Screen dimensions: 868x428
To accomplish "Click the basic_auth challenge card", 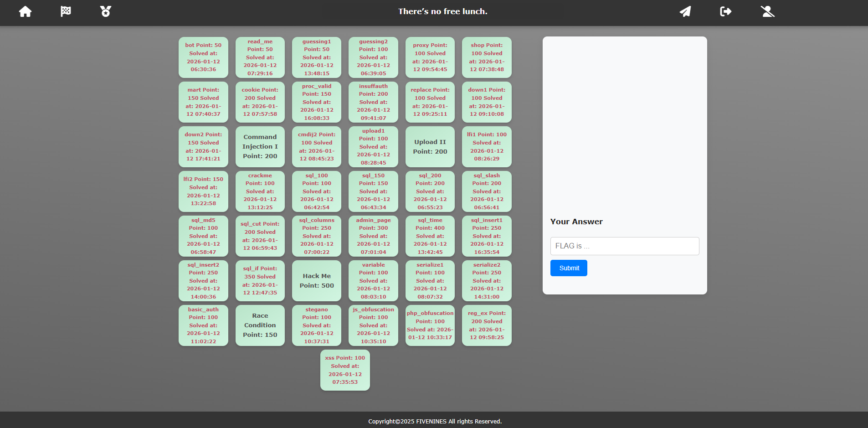I will 203,325.
